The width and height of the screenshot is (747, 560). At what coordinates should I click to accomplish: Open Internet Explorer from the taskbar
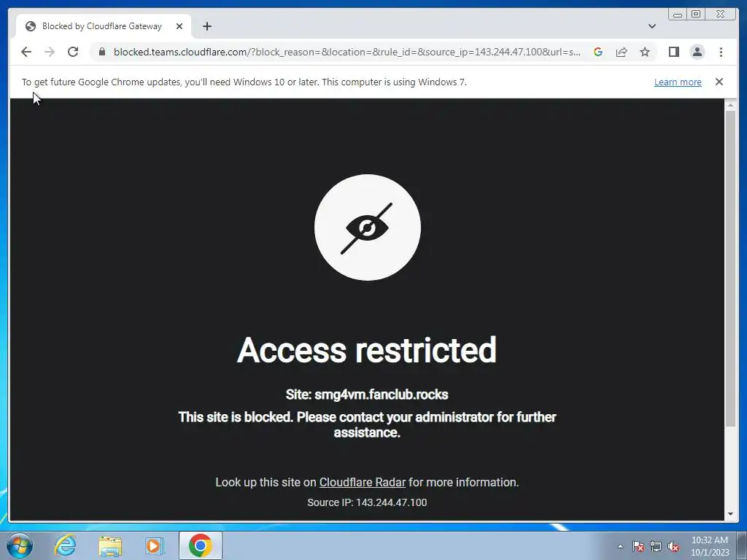coord(65,545)
